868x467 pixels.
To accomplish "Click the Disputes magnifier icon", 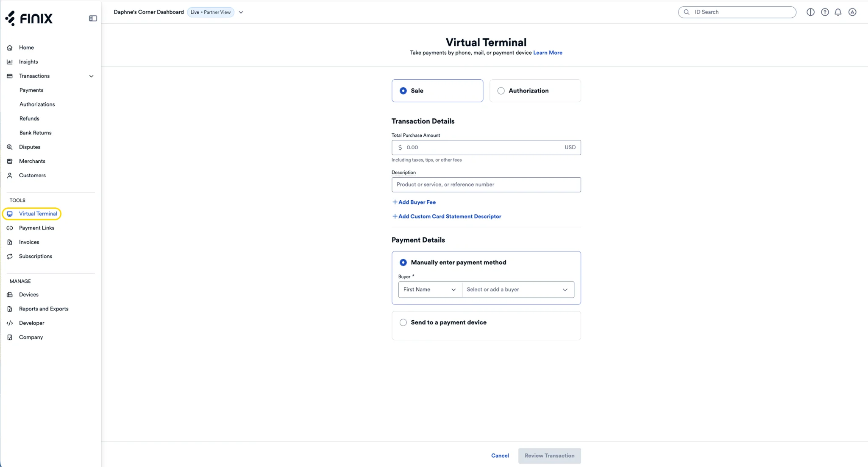I will click(x=10, y=147).
